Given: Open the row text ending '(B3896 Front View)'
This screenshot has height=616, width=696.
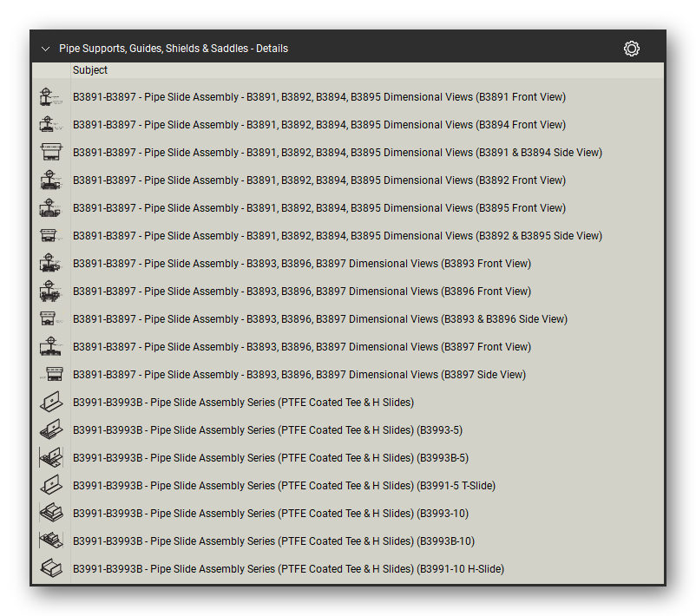Looking at the screenshot, I should coord(302,292).
